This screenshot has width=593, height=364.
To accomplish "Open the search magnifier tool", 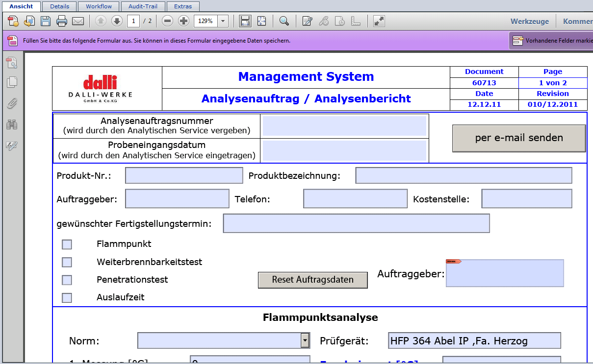I will (284, 21).
